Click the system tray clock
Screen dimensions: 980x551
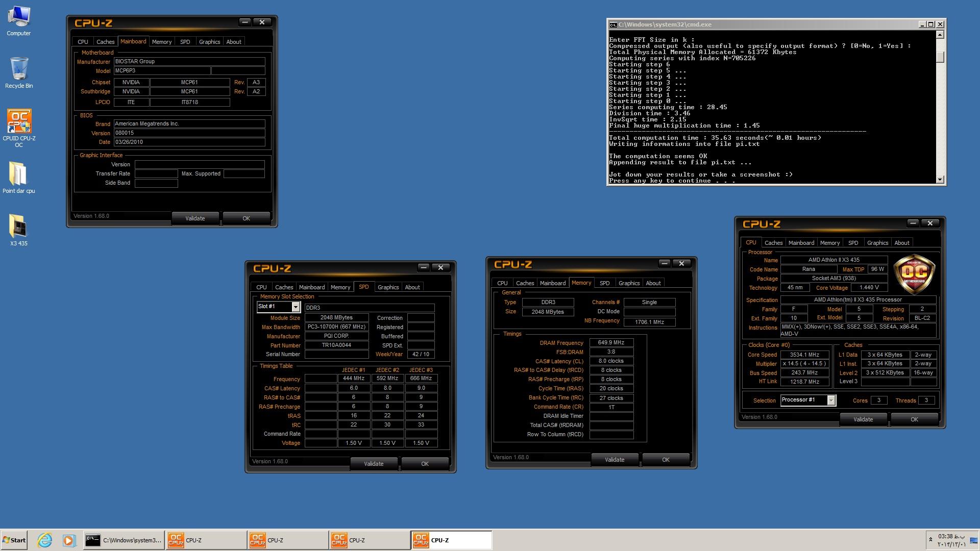coord(951,540)
